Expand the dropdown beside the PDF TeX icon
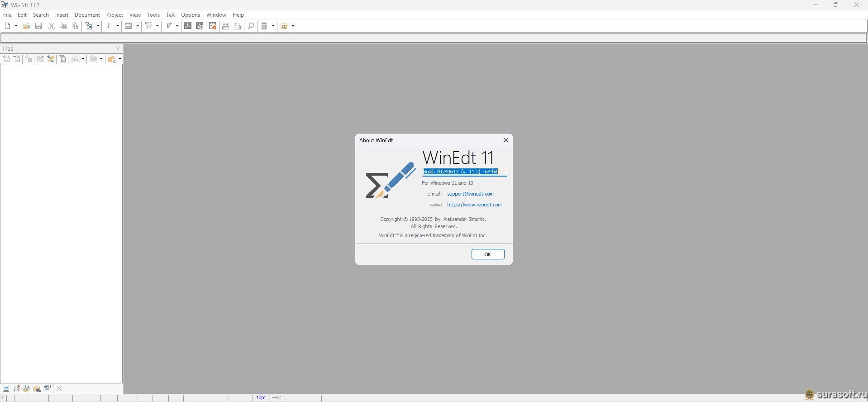This screenshot has width=868, height=402. 157,26
